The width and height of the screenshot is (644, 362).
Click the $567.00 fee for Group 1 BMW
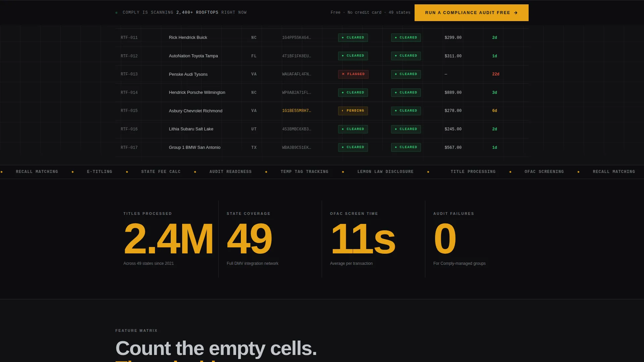(453, 147)
